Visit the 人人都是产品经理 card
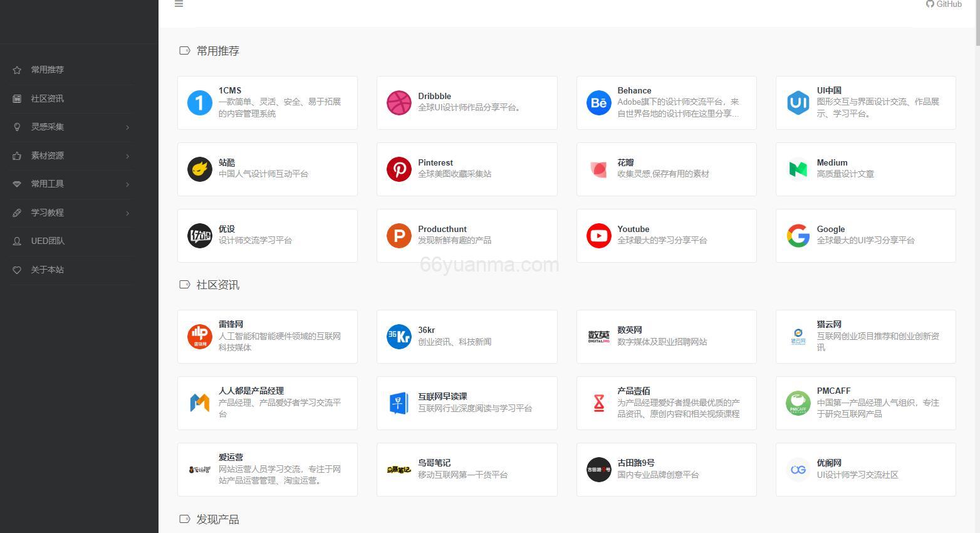This screenshot has width=980, height=533. click(x=268, y=403)
